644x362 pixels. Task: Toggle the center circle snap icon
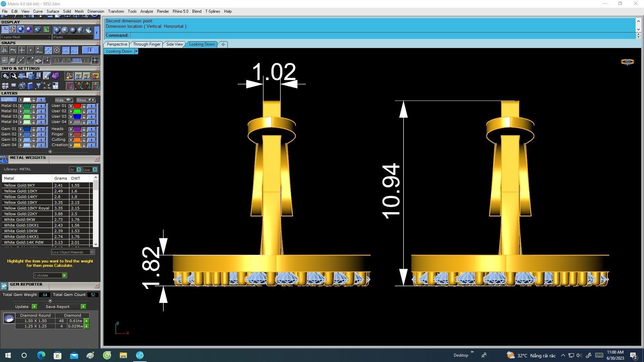coord(57,50)
